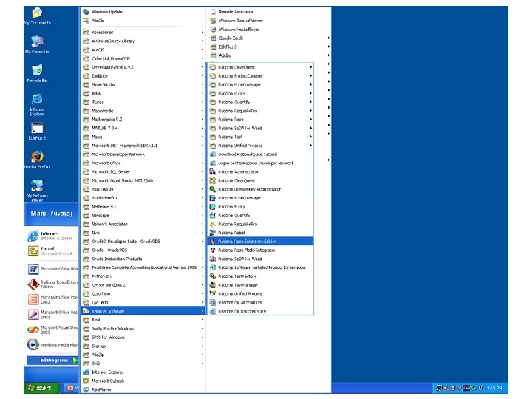Viewport: 532px width, 399px height.
Task: Launch the Rational Unified Process application entry
Action: pyautogui.click(x=260, y=294)
